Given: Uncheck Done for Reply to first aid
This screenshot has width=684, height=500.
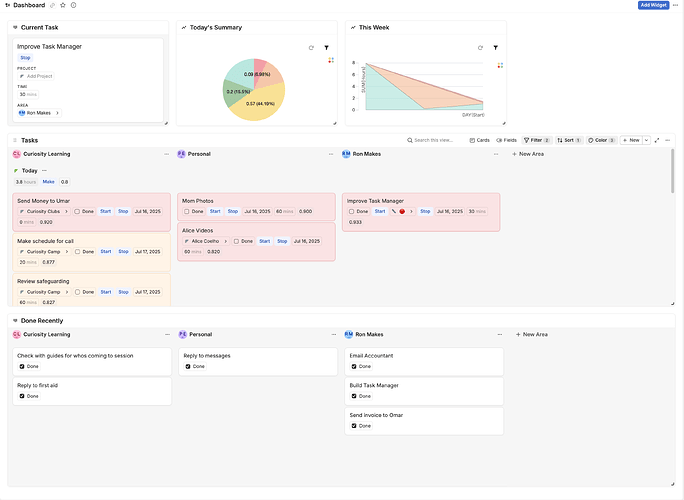Looking at the screenshot, I should (22, 396).
